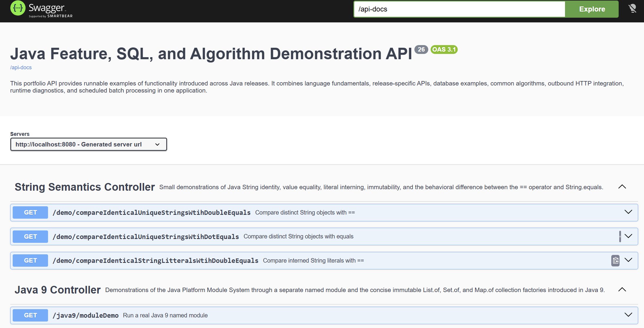Click 'Compare distinct String objects with ==' summary

point(305,213)
